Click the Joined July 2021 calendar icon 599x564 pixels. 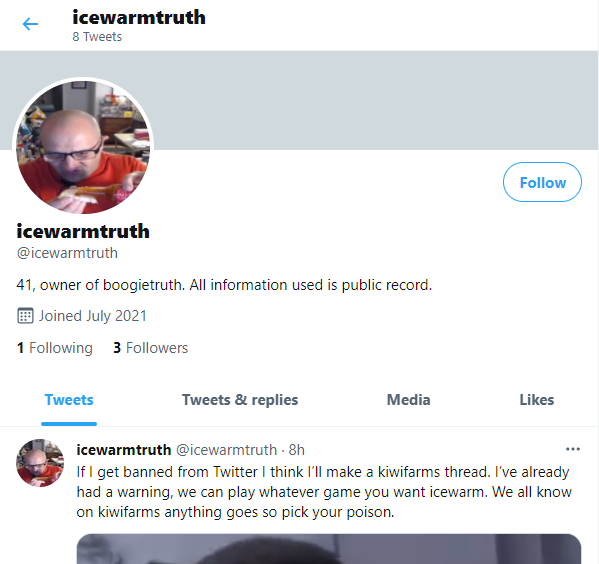point(25,316)
